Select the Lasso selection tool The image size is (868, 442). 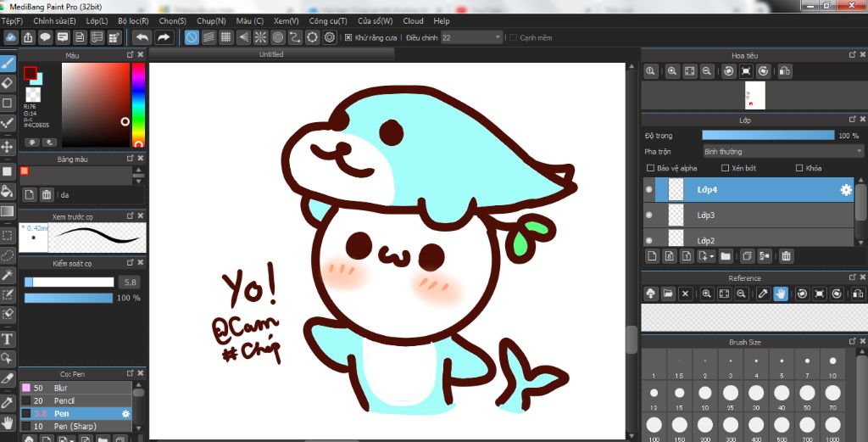(x=7, y=255)
